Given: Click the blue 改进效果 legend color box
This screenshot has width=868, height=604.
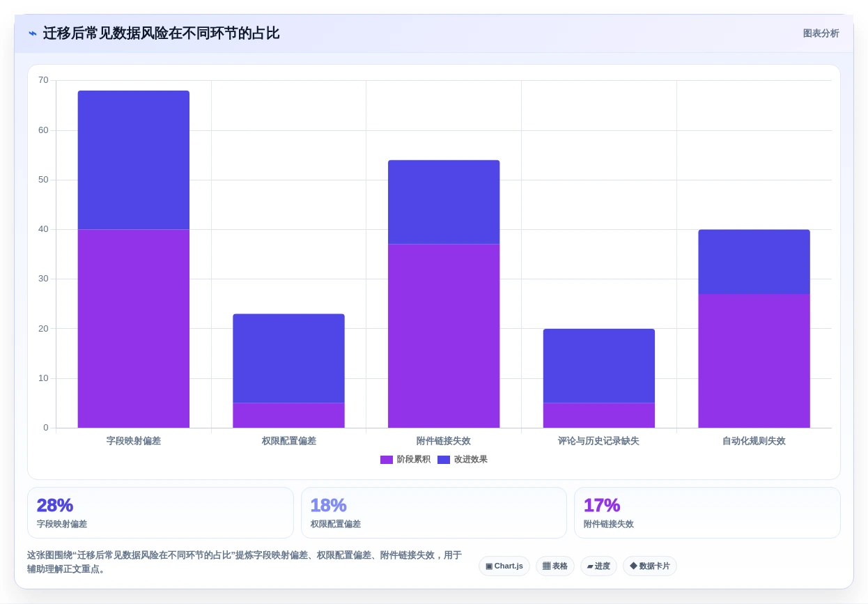Looking at the screenshot, I should (x=444, y=460).
